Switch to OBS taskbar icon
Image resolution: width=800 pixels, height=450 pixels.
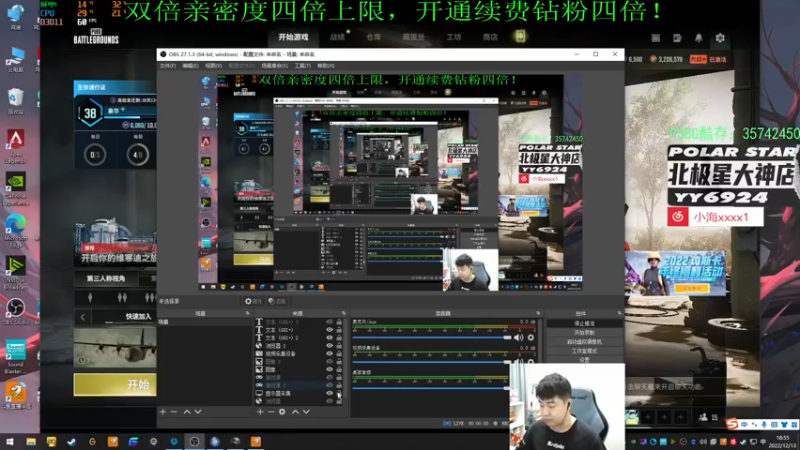pyautogui.click(x=194, y=441)
